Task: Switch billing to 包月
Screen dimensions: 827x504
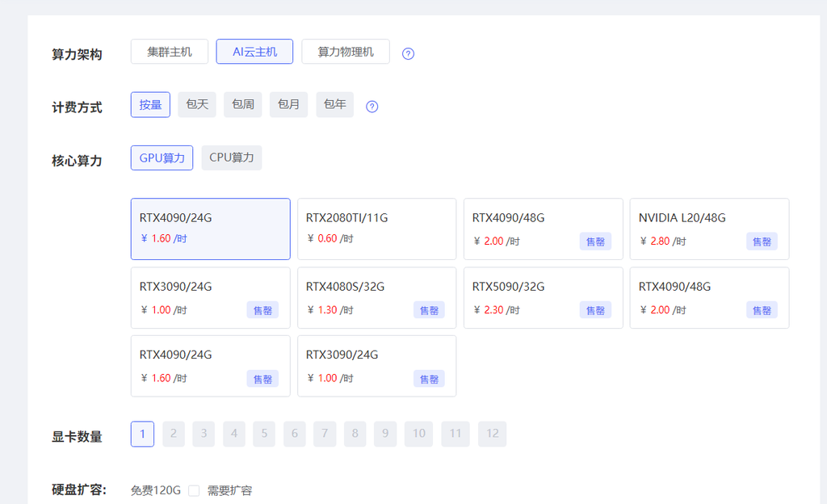Action: tap(288, 104)
